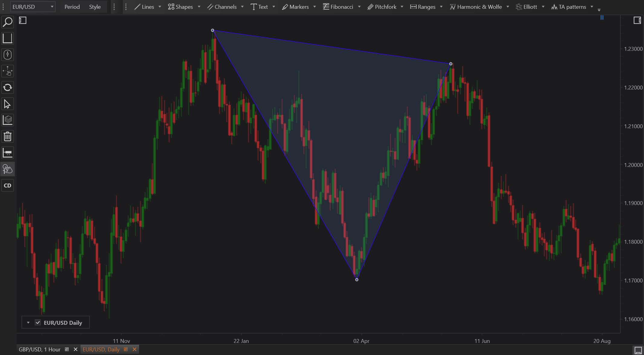Switch to GBP/USD, 1 Hour tab

click(x=40, y=350)
